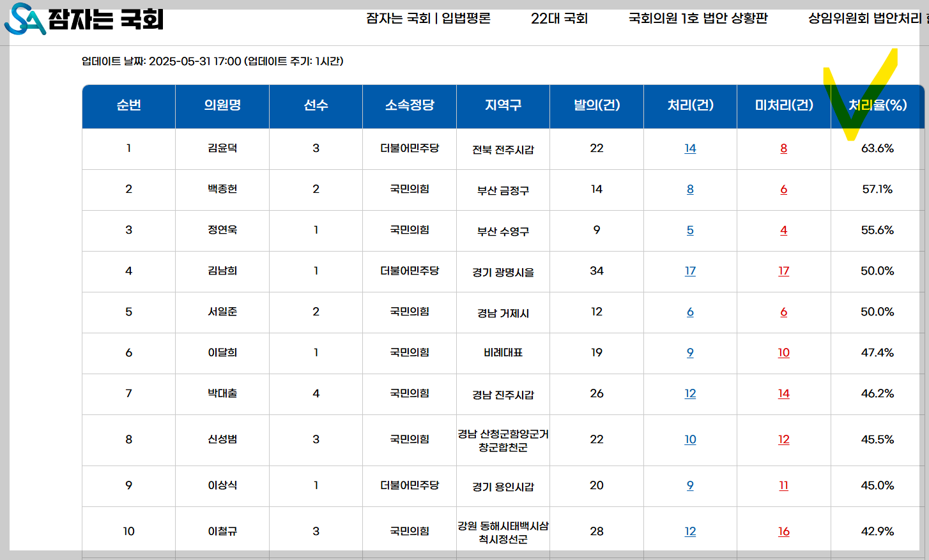Open 정연욱's processed bills link 5
The width and height of the screenshot is (929, 560).
pos(690,230)
